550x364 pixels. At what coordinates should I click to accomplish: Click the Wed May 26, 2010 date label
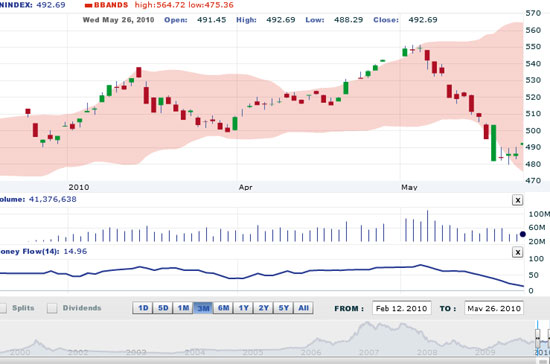click(119, 20)
